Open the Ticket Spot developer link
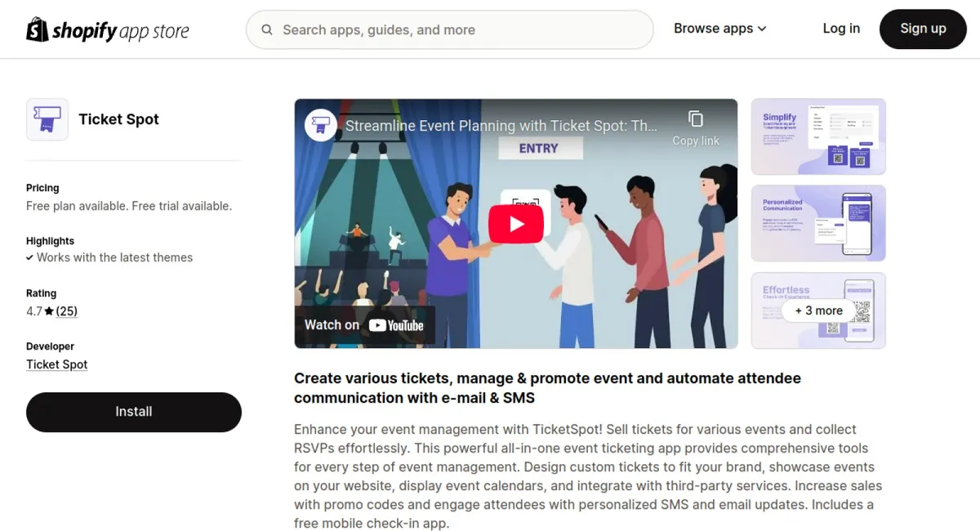This screenshot has width=980, height=531. (x=57, y=364)
